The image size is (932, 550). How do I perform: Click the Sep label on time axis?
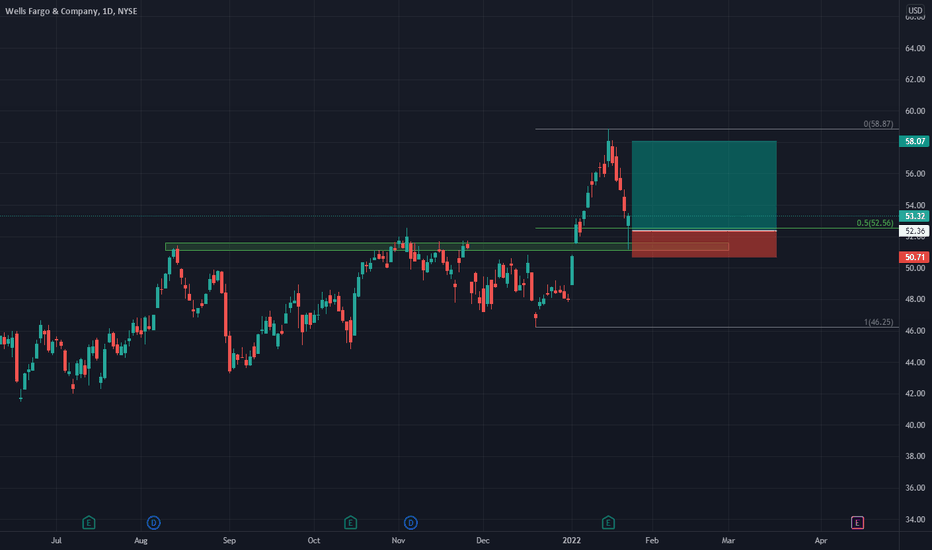coord(229,540)
